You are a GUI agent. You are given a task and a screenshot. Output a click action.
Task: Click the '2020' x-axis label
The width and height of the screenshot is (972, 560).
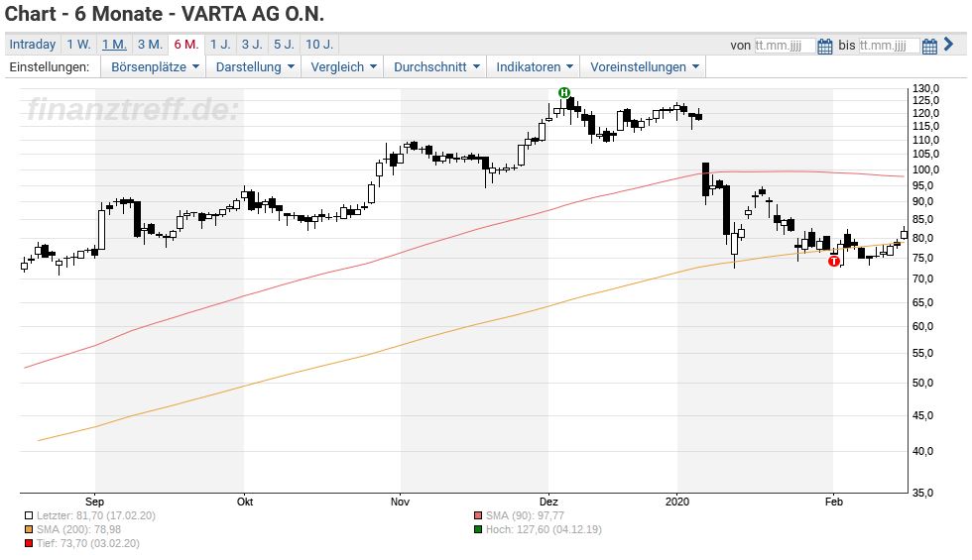tap(676, 502)
